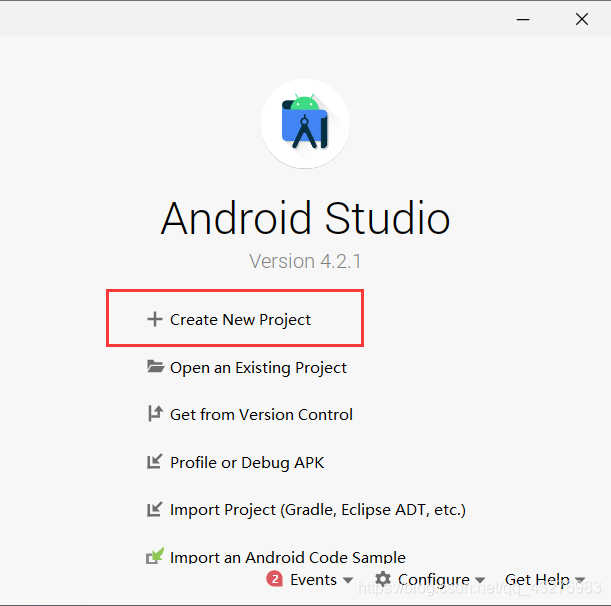Select Import an Android Code Sample
This screenshot has height=606, width=611.
pyautogui.click(x=288, y=557)
